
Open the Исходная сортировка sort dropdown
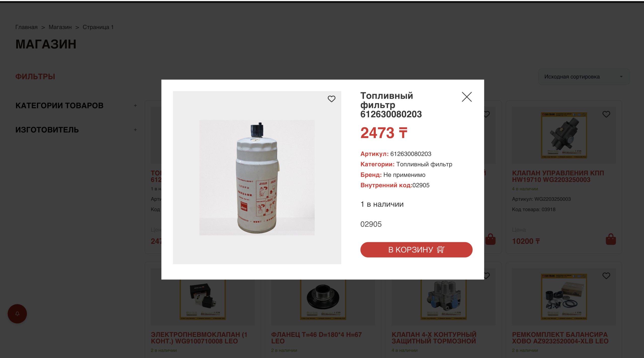pos(584,77)
